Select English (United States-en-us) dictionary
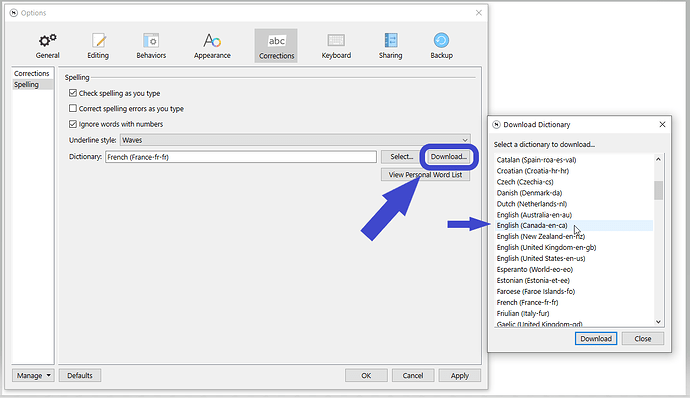The width and height of the screenshot is (690, 398). pyautogui.click(x=573, y=258)
